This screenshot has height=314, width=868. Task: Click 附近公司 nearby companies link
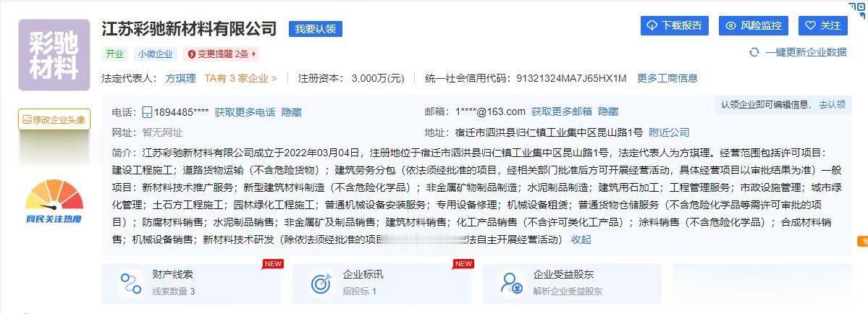coord(669,132)
